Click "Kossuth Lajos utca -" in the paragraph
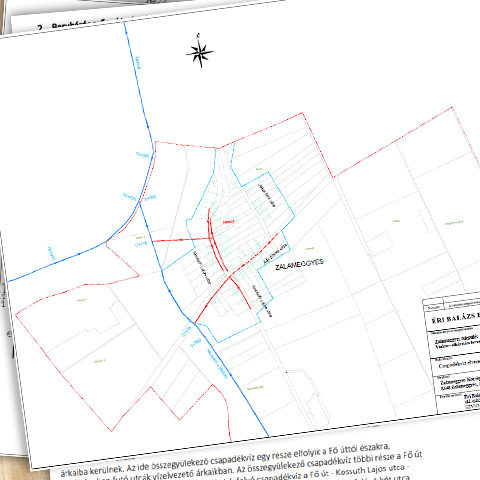480x480 pixels. coord(372,470)
